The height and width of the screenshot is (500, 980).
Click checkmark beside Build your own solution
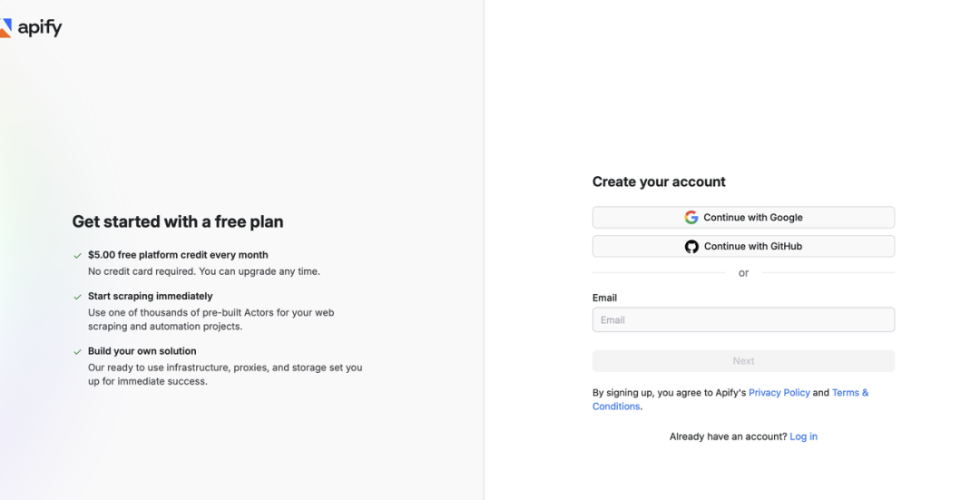pos(78,352)
